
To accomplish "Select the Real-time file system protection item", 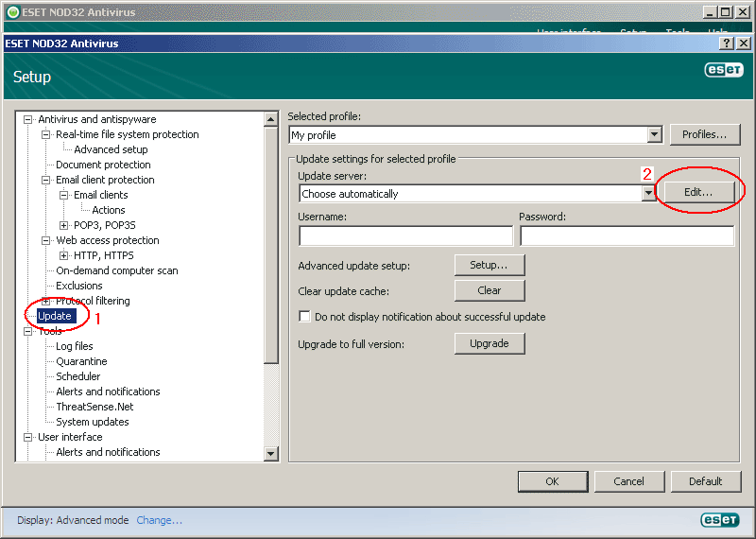I will pos(128,134).
